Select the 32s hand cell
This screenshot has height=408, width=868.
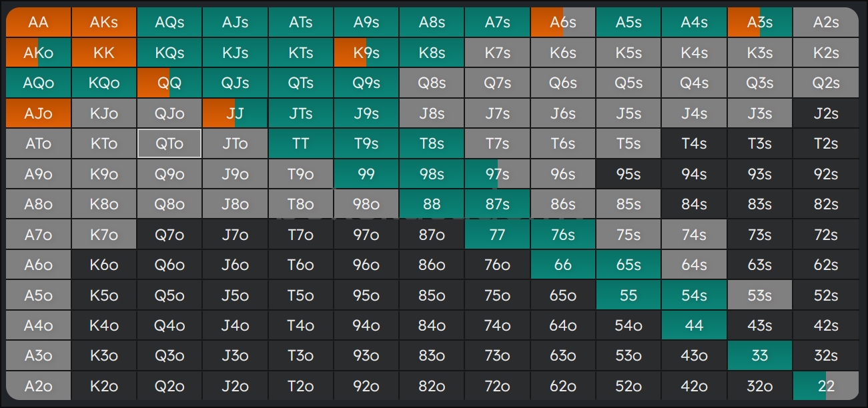[x=826, y=355]
